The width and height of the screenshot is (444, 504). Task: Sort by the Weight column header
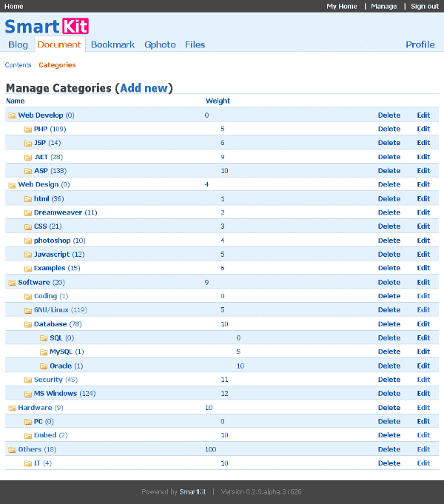click(218, 101)
